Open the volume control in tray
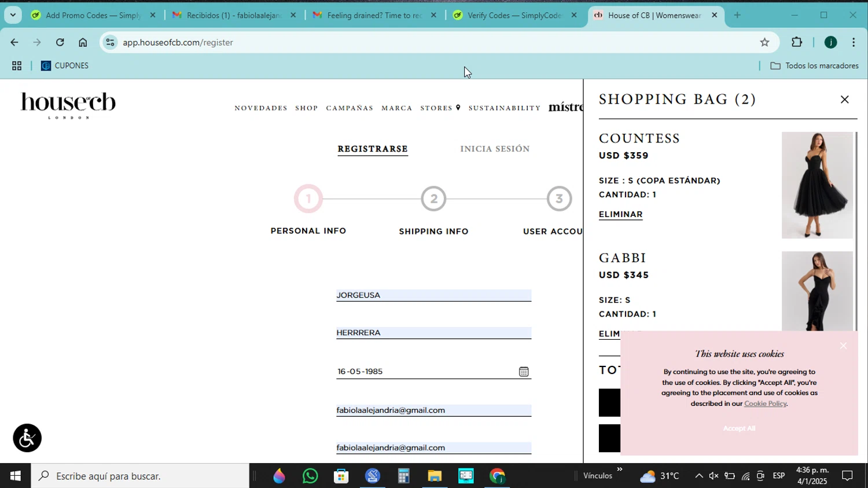868x488 pixels. pyautogui.click(x=713, y=476)
